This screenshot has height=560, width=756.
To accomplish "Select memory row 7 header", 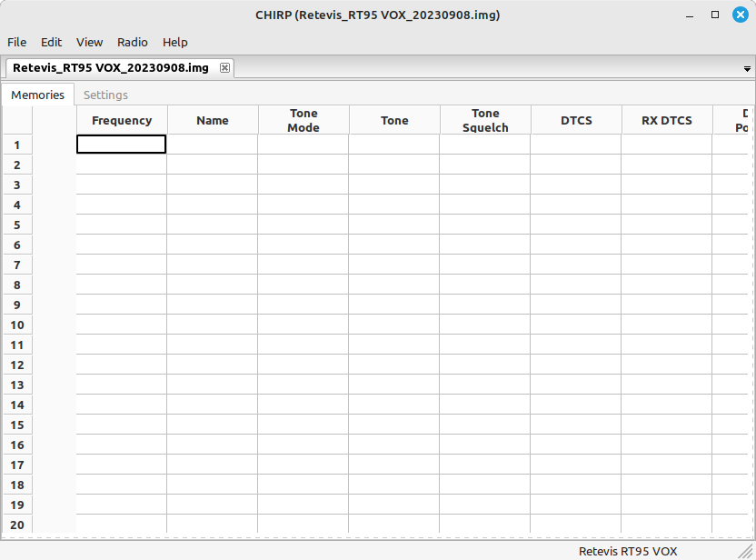I will click(17, 265).
